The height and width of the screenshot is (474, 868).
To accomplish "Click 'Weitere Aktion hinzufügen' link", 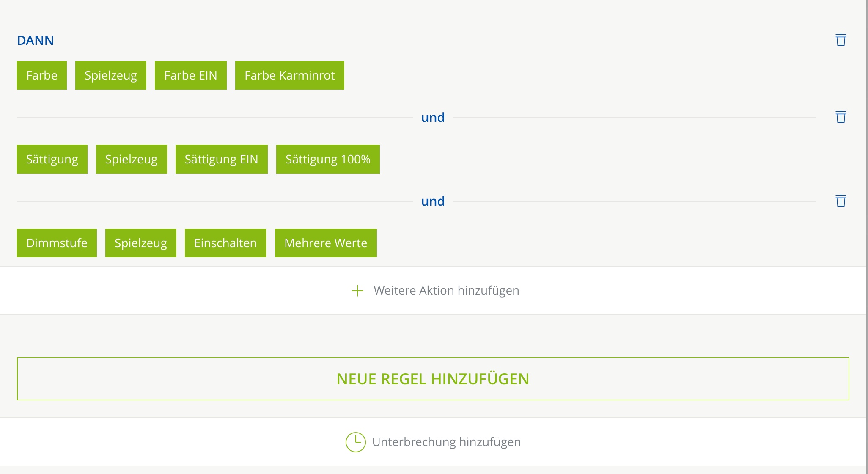I will [x=446, y=291].
